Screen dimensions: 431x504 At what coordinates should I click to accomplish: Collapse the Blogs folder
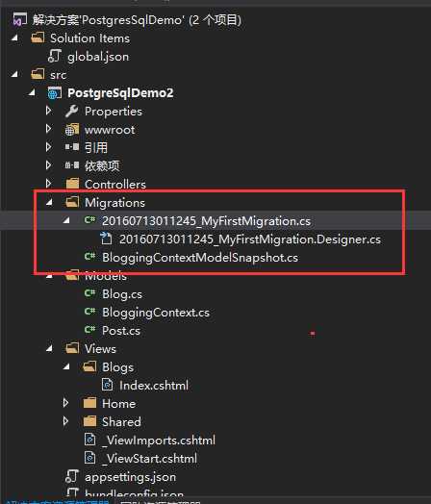point(66,366)
